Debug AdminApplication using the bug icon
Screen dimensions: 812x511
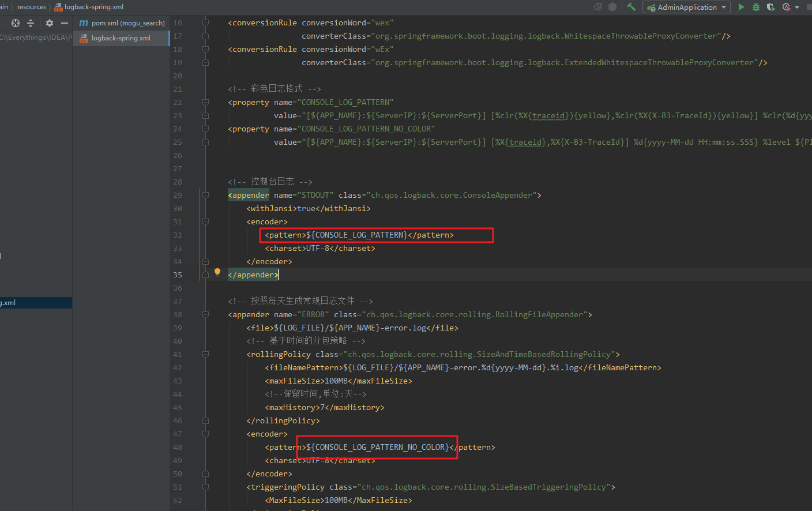pyautogui.click(x=756, y=7)
